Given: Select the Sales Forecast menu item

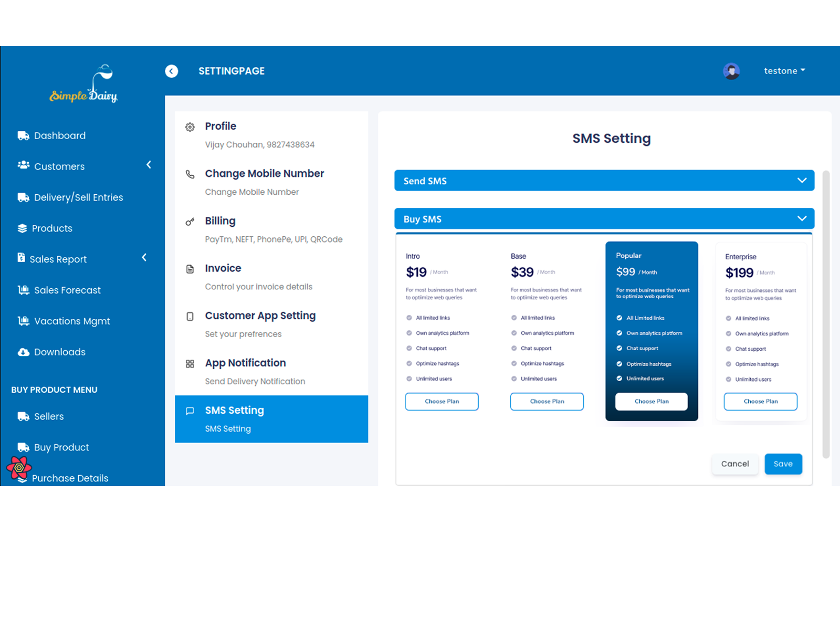Looking at the screenshot, I should click(x=67, y=290).
